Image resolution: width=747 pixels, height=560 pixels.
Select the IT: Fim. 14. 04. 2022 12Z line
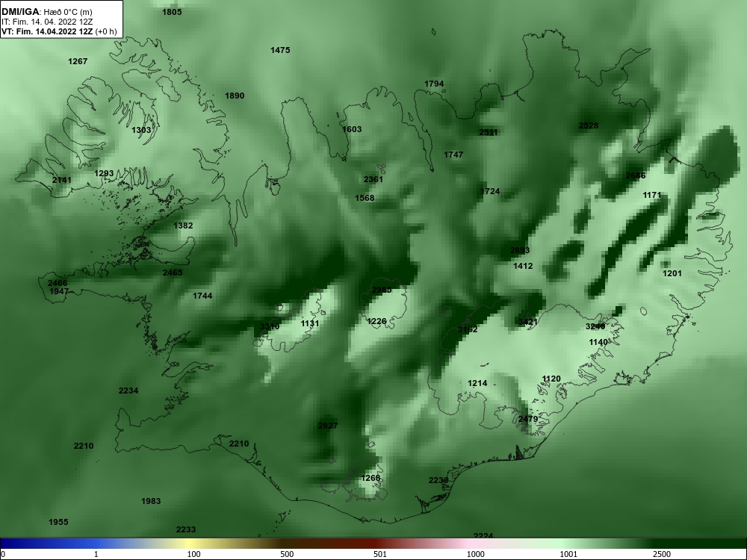(46, 22)
